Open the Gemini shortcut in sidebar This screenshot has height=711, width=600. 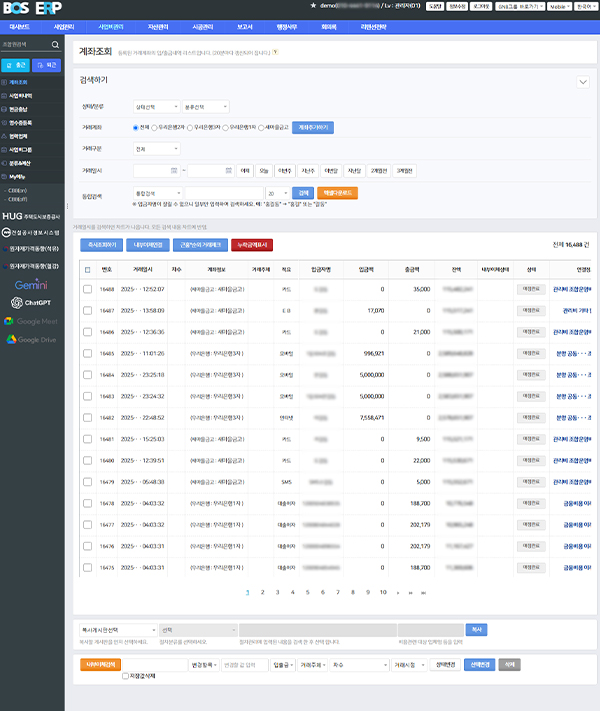(x=31, y=285)
